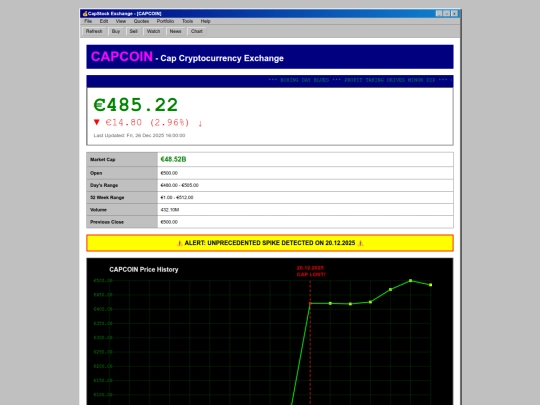Screen dimensions: 540x405
Task: Click the CapStock Exchange title bar icon
Action: click(x=85, y=13)
